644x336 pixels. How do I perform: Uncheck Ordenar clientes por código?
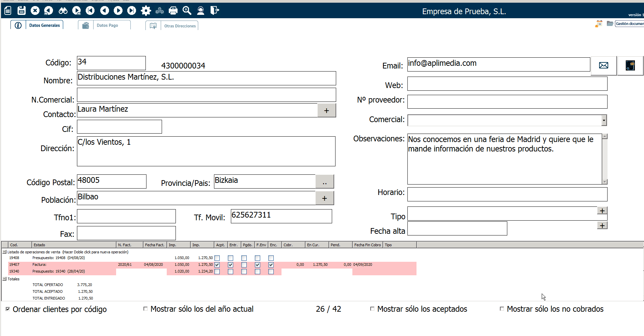[x=8, y=309]
